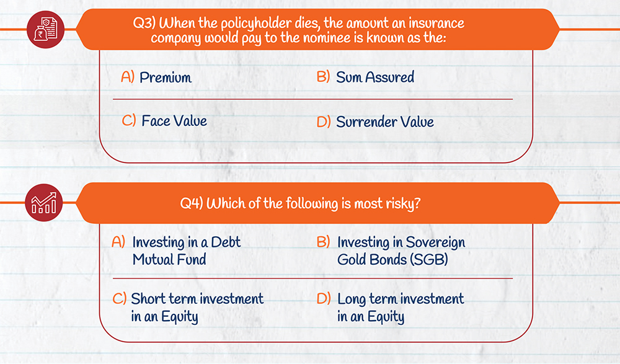Select the Premium answer text
Viewport: 620px width, 364px height.
166,78
